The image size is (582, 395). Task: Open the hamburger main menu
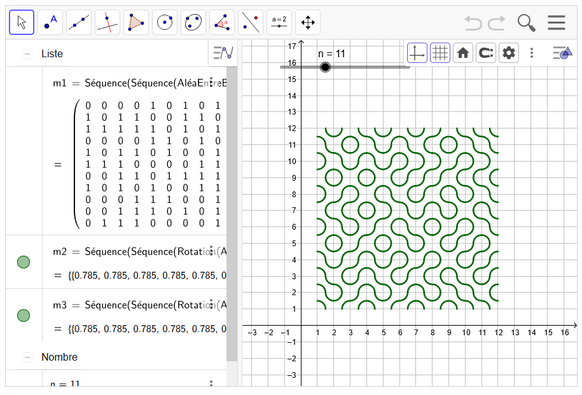556,23
